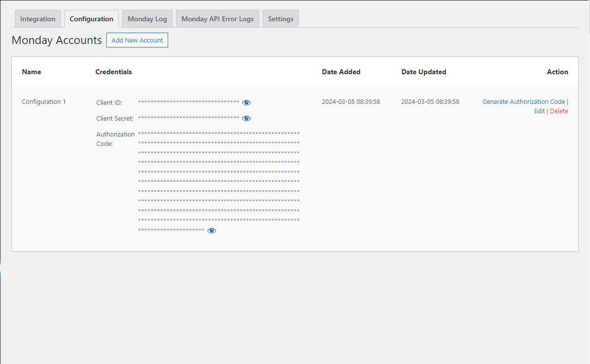The width and height of the screenshot is (590, 364).
Task: Click the Add New Account button
Action: tap(137, 40)
